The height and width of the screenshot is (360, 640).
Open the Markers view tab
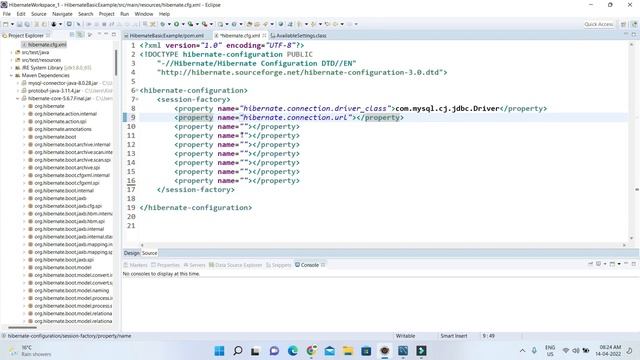click(136, 265)
